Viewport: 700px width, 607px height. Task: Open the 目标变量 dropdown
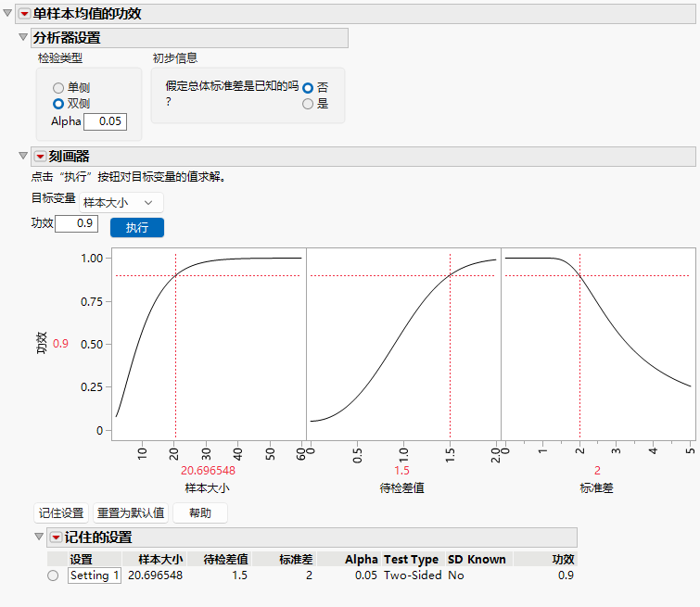click(x=121, y=203)
